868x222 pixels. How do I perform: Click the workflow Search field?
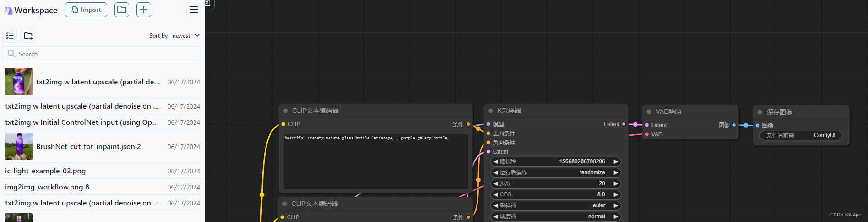tap(102, 54)
